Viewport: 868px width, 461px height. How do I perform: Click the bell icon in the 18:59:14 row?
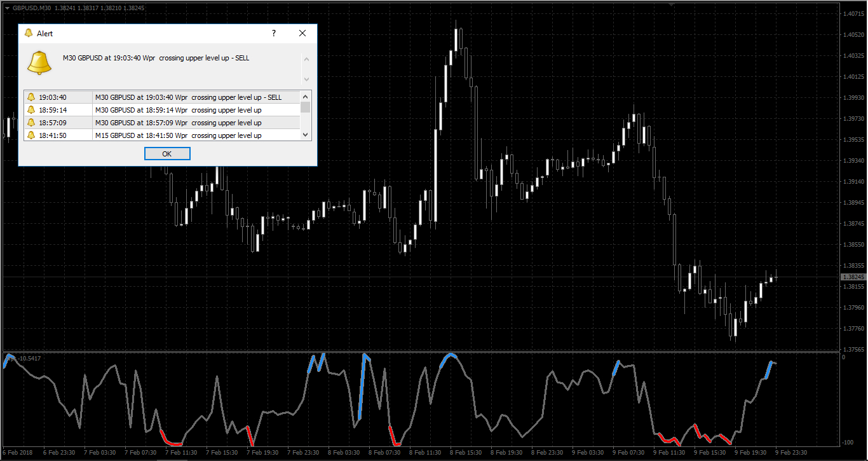point(31,110)
